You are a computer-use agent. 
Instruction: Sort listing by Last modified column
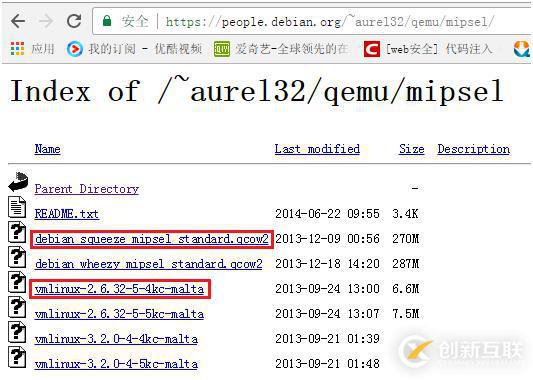[x=317, y=149]
